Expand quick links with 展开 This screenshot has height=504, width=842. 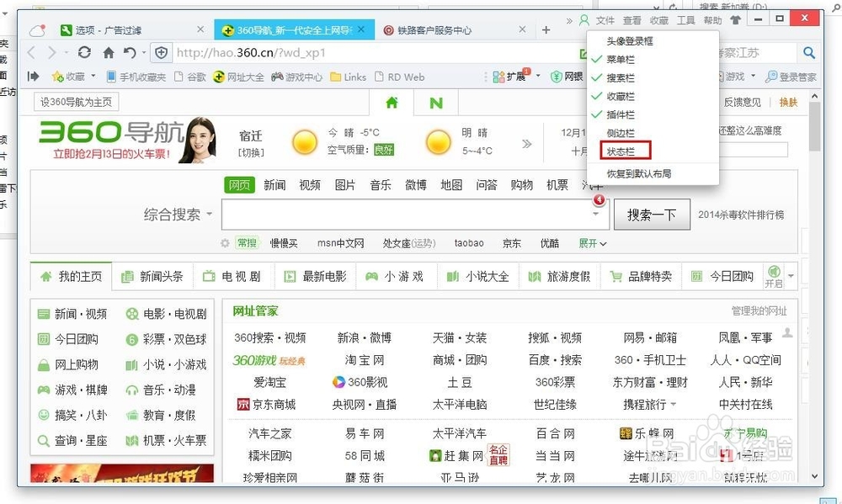point(592,243)
